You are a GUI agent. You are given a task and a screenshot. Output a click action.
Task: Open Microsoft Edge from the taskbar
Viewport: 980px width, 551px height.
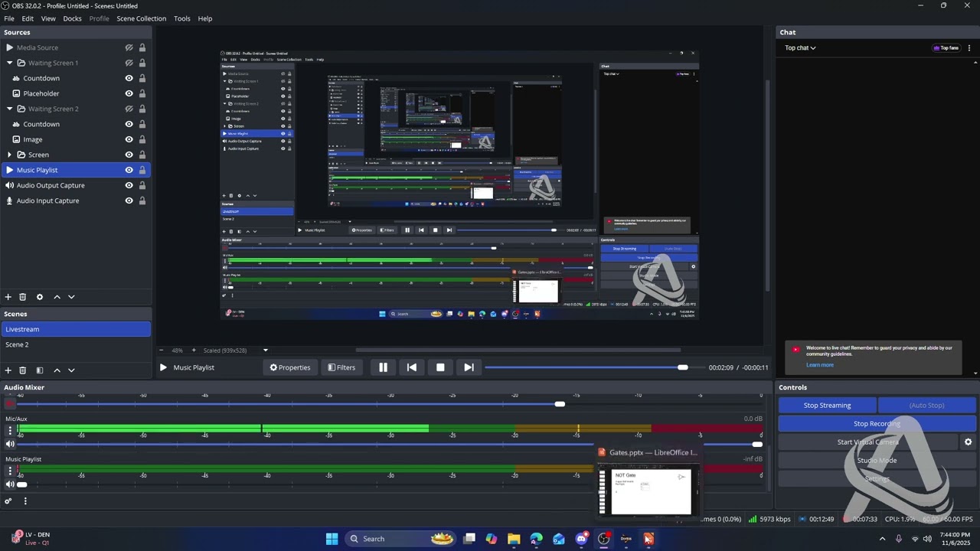click(x=536, y=539)
